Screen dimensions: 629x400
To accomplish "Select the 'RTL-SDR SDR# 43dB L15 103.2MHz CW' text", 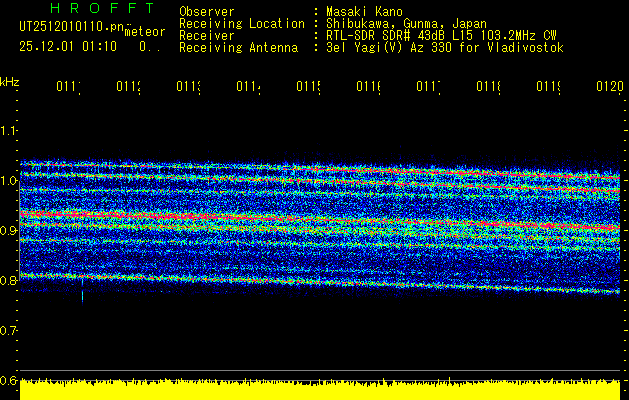I will click(x=441, y=36).
